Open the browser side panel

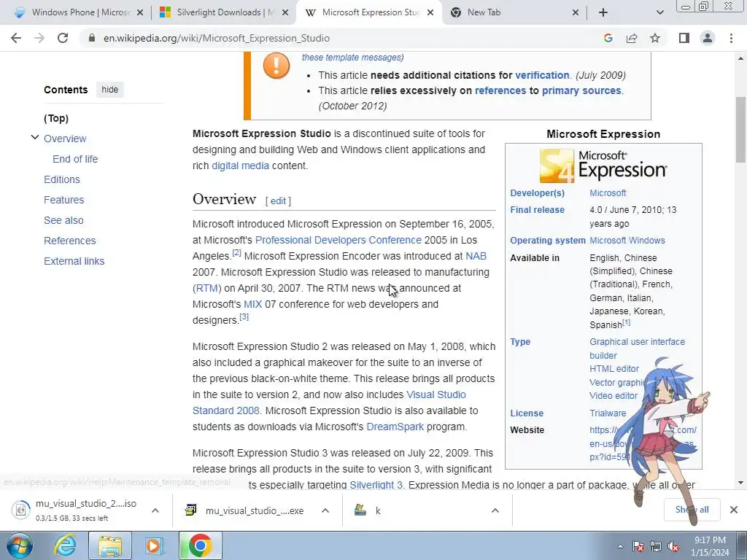coord(684,38)
